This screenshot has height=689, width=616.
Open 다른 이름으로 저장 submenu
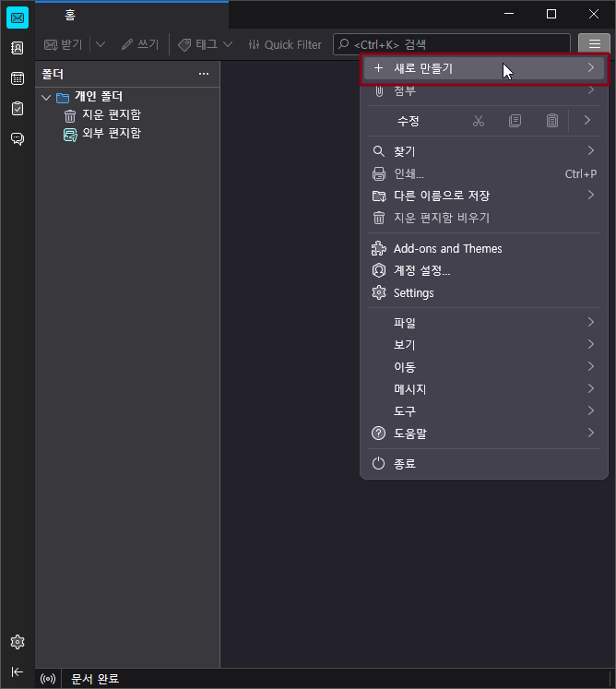point(484,196)
